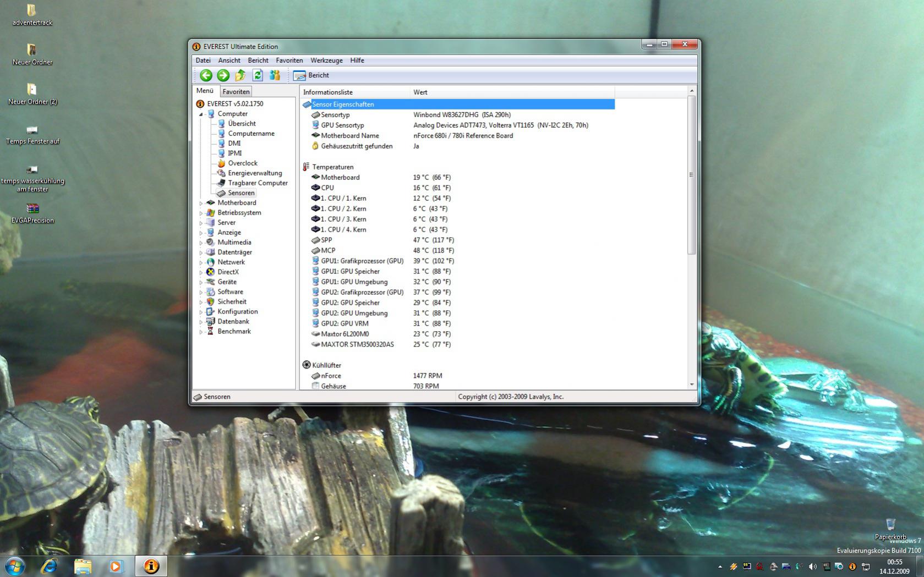This screenshot has height=577, width=924.
Task: Sort by the Wert column header
Action: pos(512,92)
